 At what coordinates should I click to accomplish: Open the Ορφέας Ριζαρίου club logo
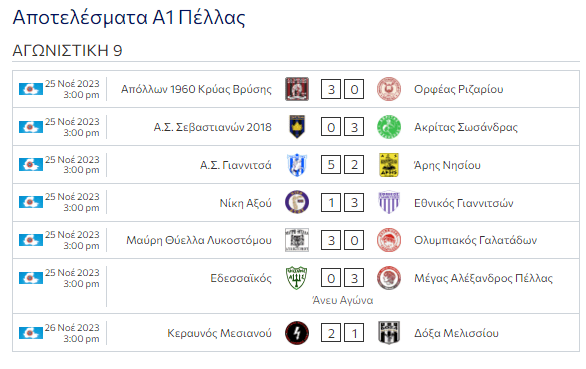coord(389,89)
